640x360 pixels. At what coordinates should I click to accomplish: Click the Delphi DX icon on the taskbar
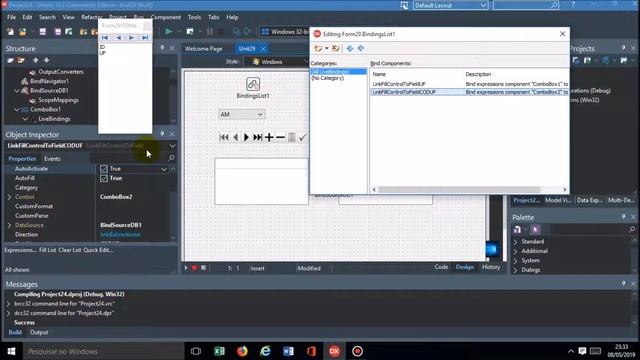pos(334,351)
